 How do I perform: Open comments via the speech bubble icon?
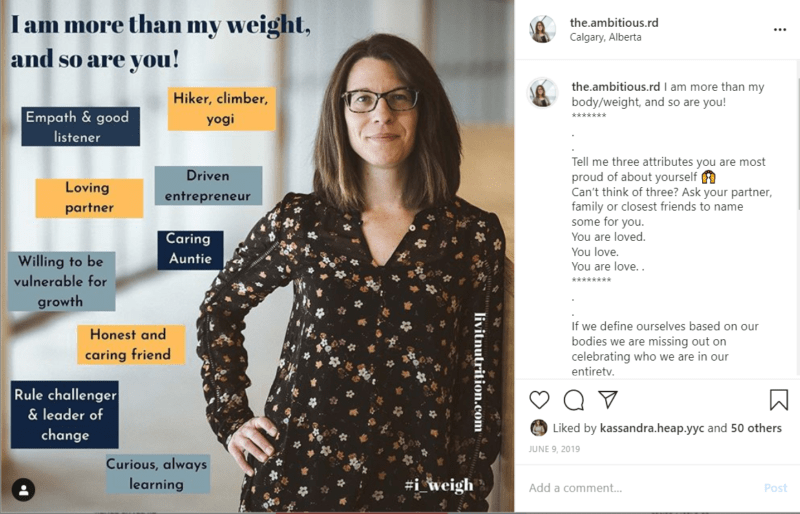pyautogui.click(x=573, y=400)
